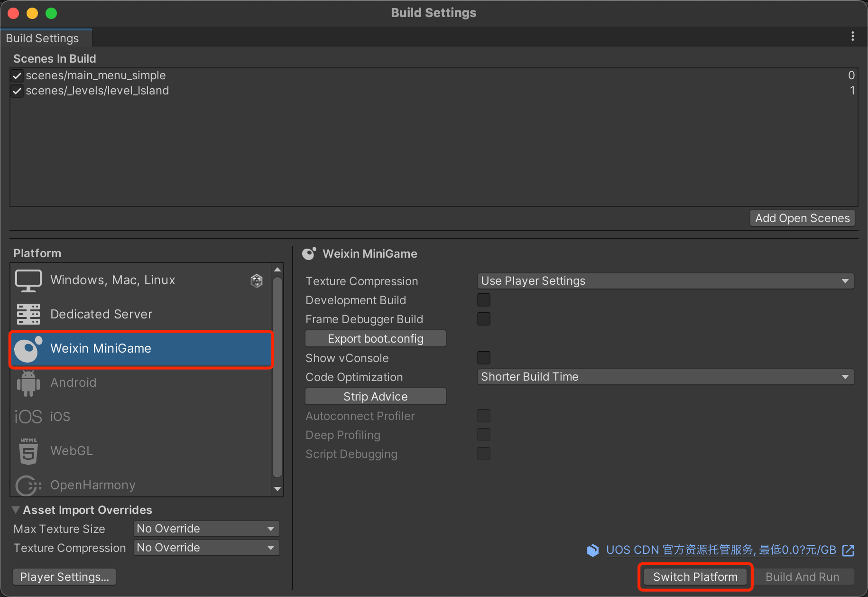Select the OpenHarmony platform icon
868x597 pixels.
(x=28, y=485)
